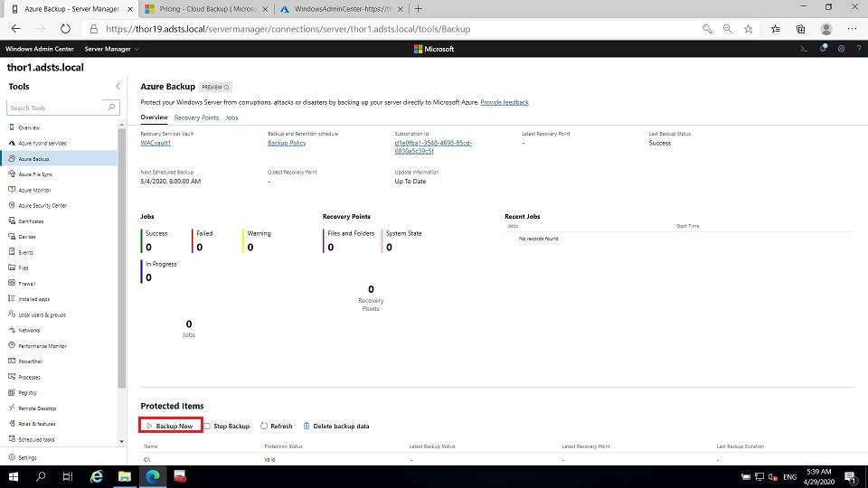Click the browser address bar URL
Image resolution: width=868 pixels, height=488 pixels.
pyautogui.click(x=288, y=29)
